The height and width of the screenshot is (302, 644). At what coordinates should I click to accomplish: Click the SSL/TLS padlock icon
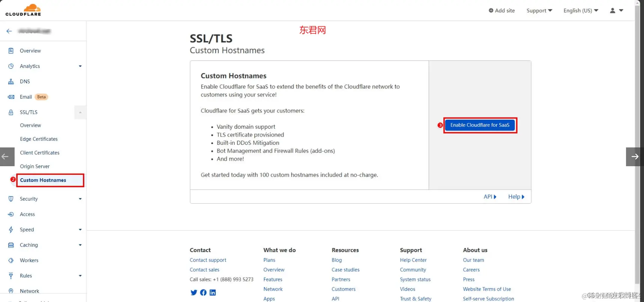[11, 112]
